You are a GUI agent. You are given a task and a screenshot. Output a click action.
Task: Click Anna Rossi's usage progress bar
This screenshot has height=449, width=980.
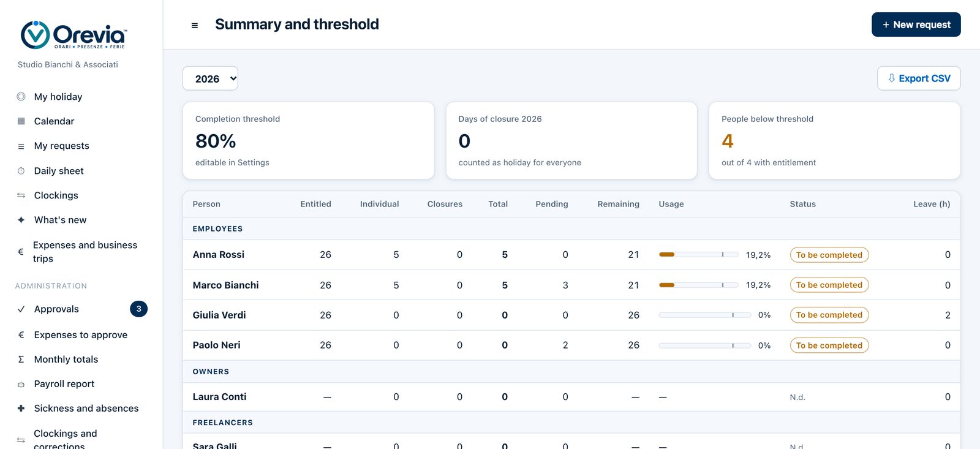click(698, 254)
